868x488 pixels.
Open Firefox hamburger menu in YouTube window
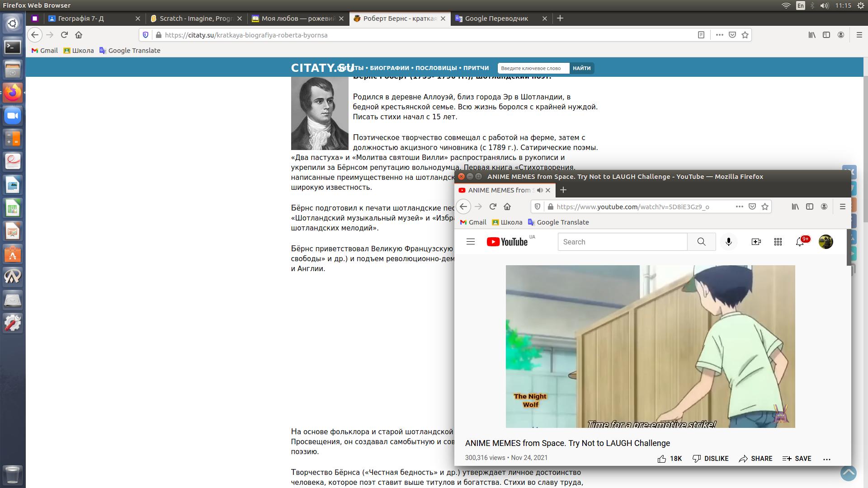(842, 206)
